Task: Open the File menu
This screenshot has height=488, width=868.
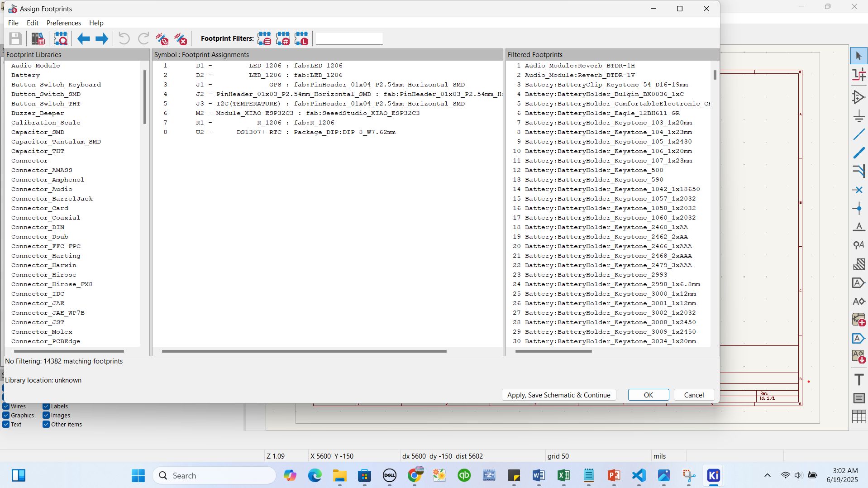Action: [x=13, y=23]
